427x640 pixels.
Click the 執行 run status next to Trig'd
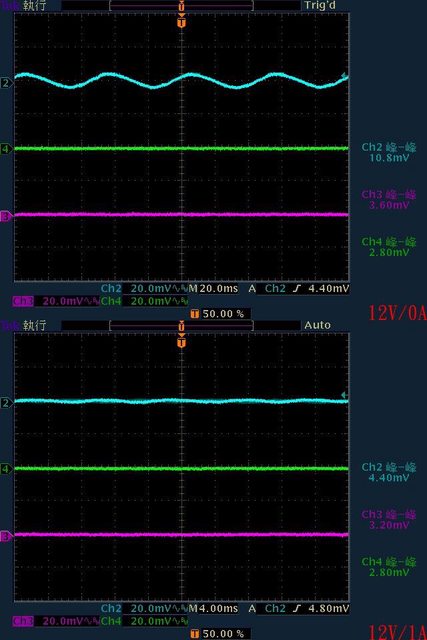[35, 6]
